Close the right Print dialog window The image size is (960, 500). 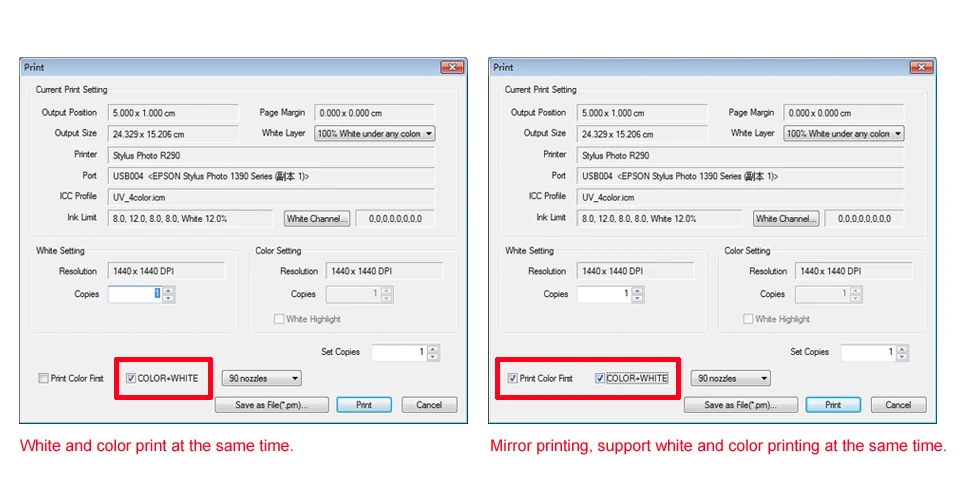pos(921,67)
